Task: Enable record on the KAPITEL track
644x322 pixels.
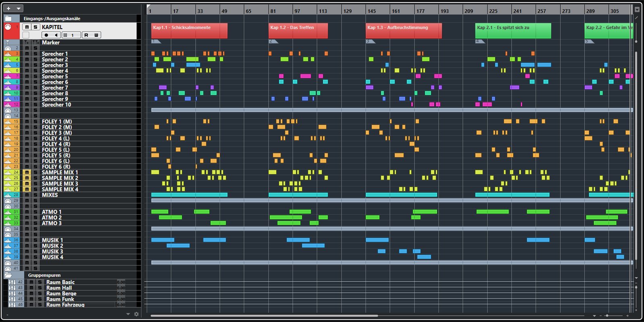Action: (46, 35)
